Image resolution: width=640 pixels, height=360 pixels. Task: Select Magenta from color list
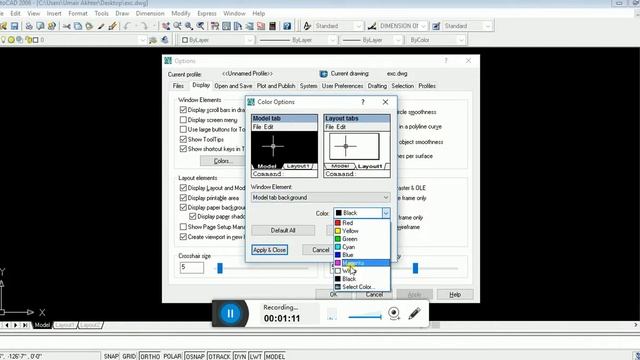[x=362, y=263]
